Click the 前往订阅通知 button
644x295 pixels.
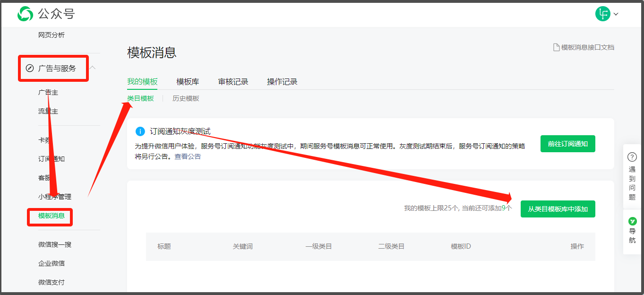pyautogui.click(x=567, y=144)
